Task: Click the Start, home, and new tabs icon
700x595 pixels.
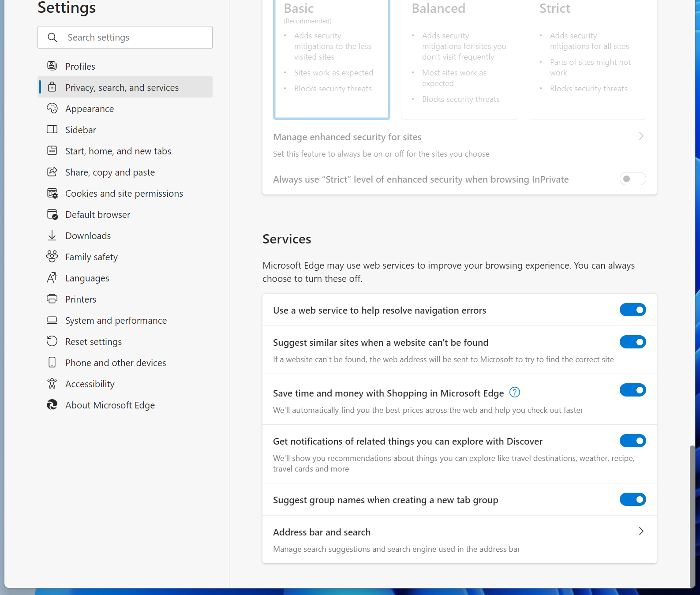Action: [52, 151]
